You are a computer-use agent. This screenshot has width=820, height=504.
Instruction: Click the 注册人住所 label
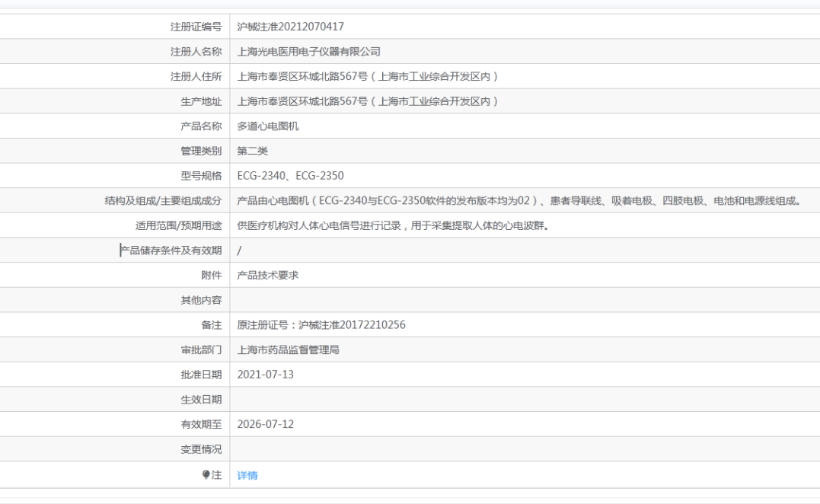tap(196, 76)
